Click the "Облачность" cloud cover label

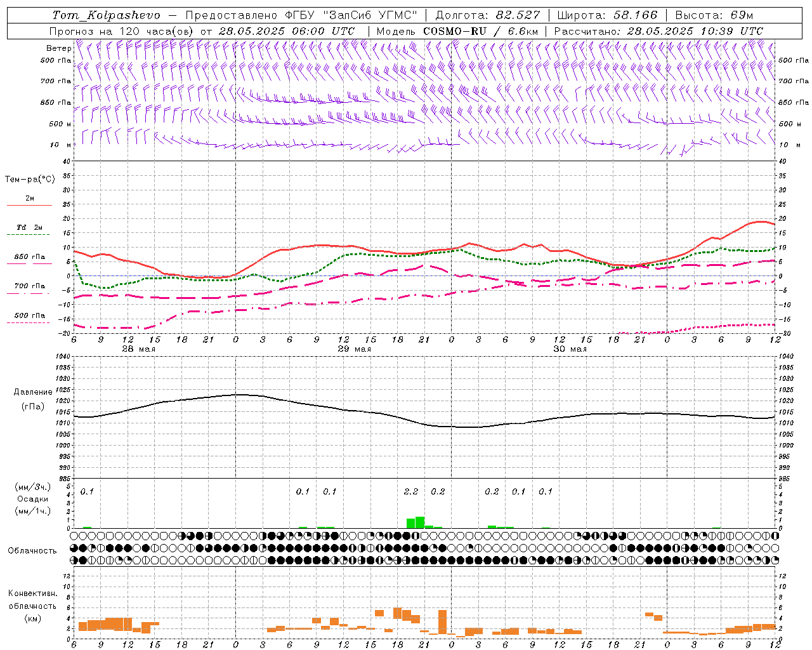[32, 550]
